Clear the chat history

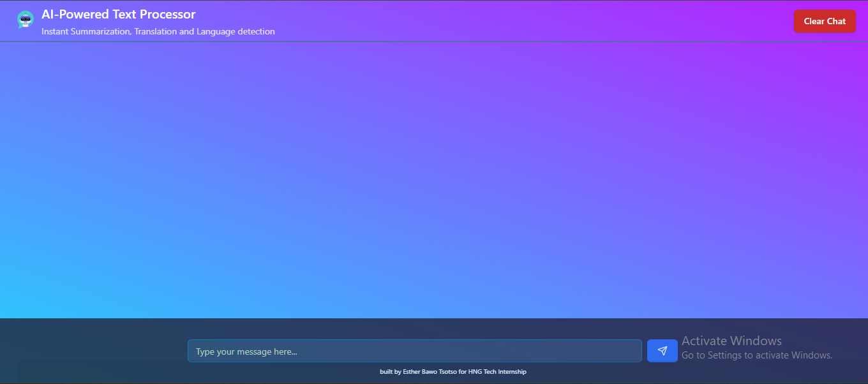825,21
